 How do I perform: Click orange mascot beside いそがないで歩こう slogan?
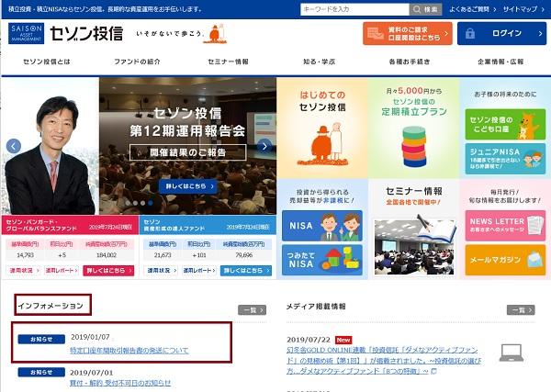point(216,34)
